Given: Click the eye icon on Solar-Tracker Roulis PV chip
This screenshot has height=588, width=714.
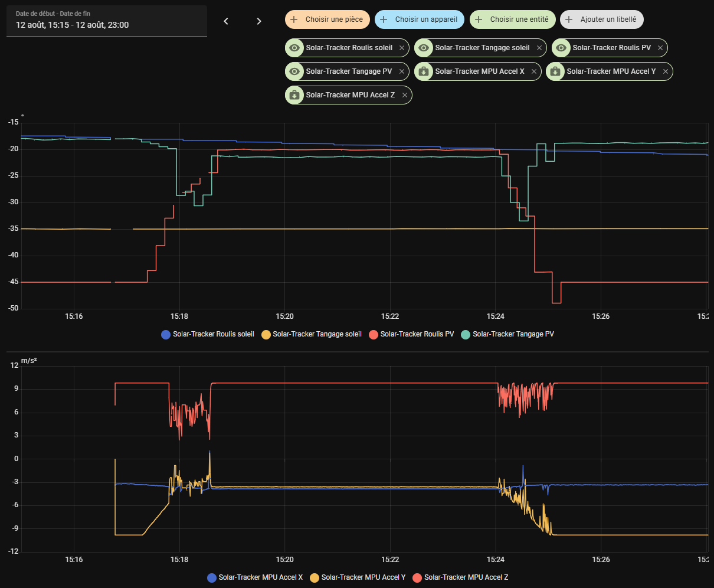Looking at the screenshot, I should (x=561, y=48).
